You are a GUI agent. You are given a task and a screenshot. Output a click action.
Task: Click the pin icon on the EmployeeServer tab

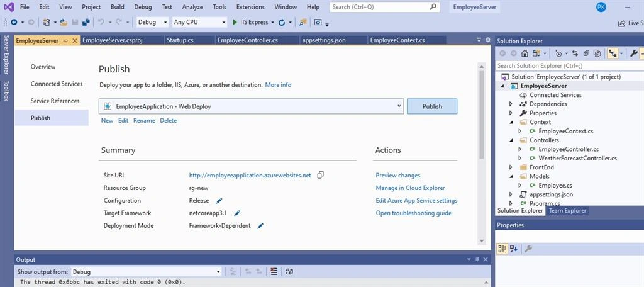coord(65,41)
